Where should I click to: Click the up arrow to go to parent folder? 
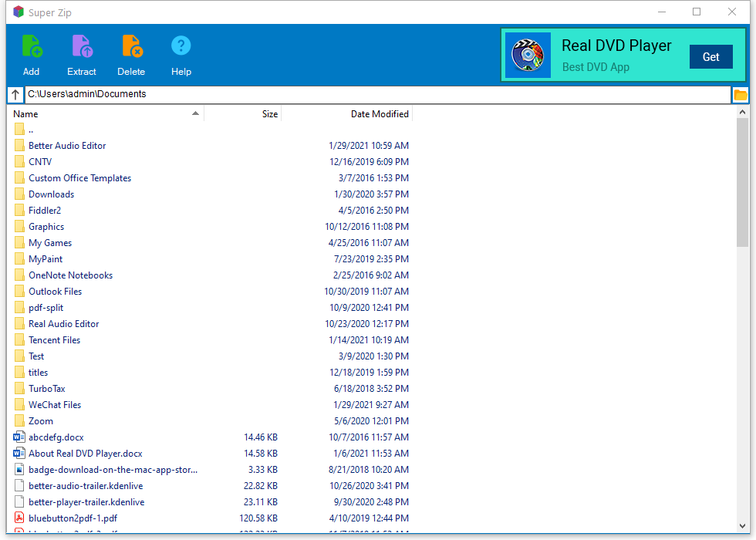coord(15,94)
